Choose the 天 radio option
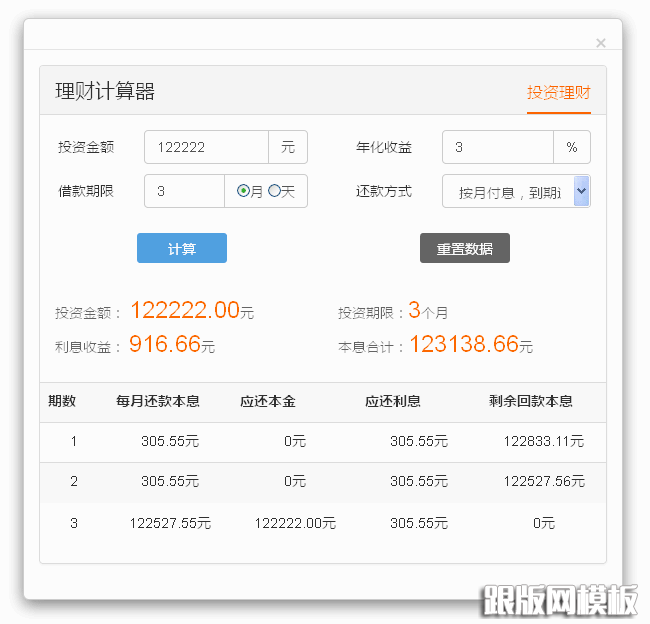Screen dimensions: 650x624 [274, 191]
